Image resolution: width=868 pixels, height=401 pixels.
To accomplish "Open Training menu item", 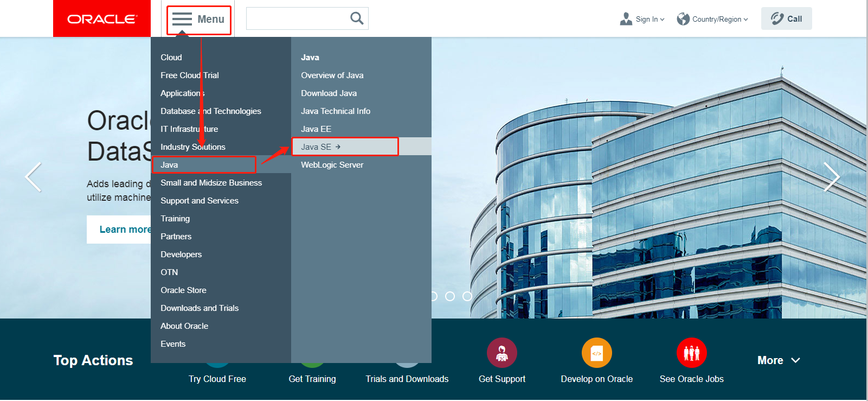I will [x=175, y=218].
